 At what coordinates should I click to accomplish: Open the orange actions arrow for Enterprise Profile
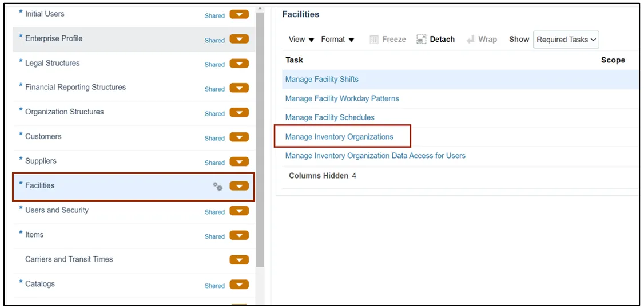click(239, 39)
